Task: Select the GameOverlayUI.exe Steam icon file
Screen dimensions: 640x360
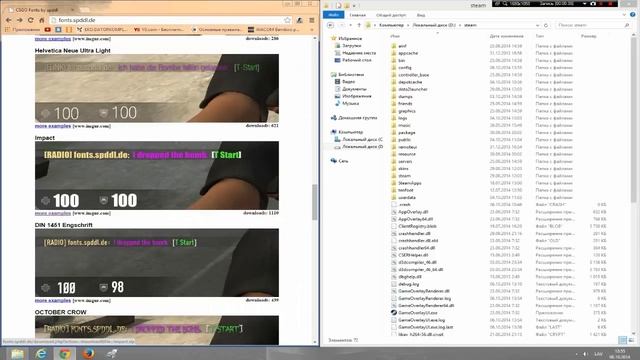Action: [x=418, y=313]
